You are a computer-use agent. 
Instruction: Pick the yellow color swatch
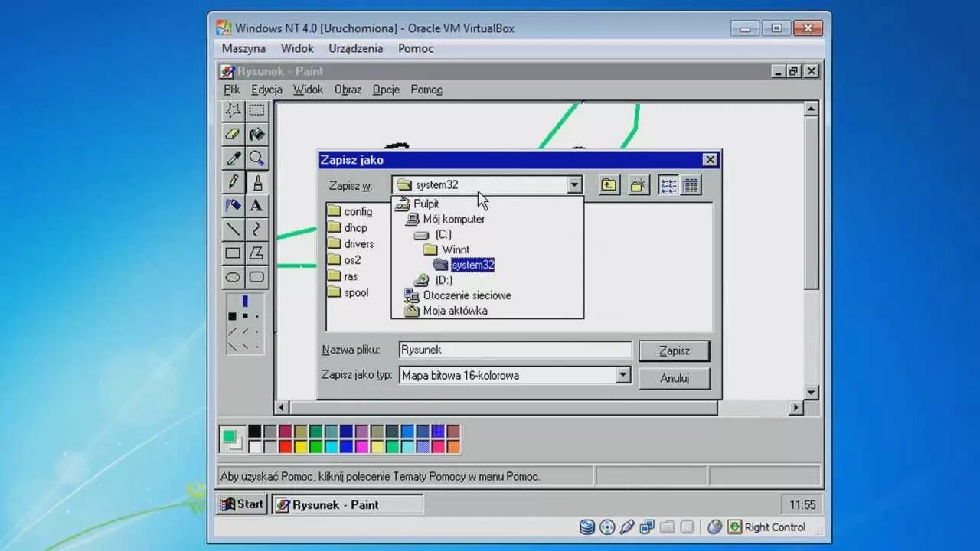[x=300, y=446]
